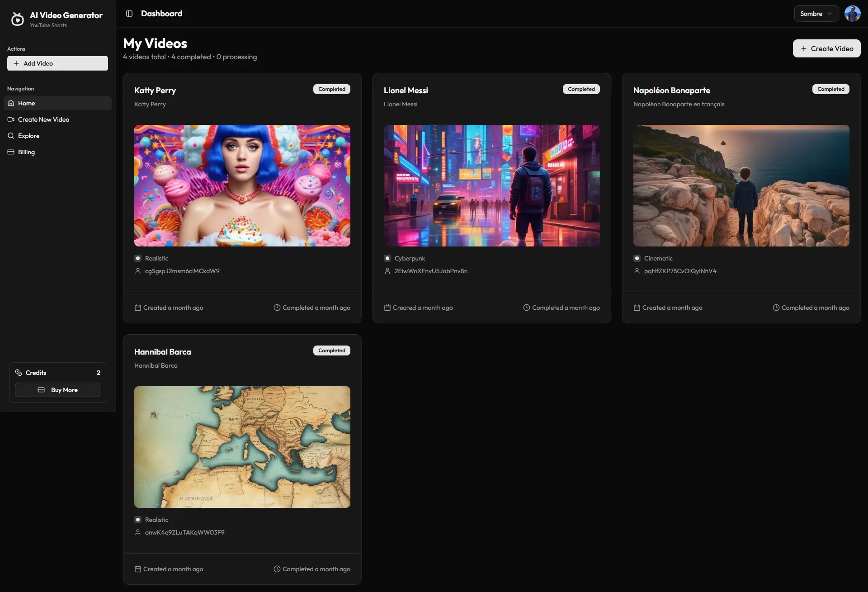868x592 pixels.
Task: Click Buy More credits button
Action: pos(57,390)
